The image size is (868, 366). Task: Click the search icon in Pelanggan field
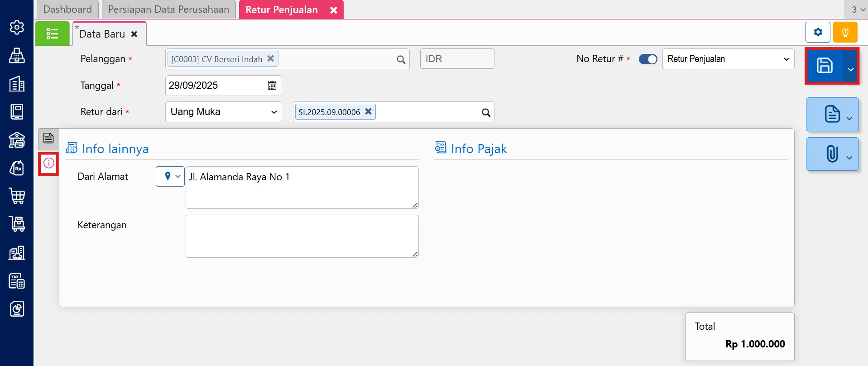coord(401,59)
